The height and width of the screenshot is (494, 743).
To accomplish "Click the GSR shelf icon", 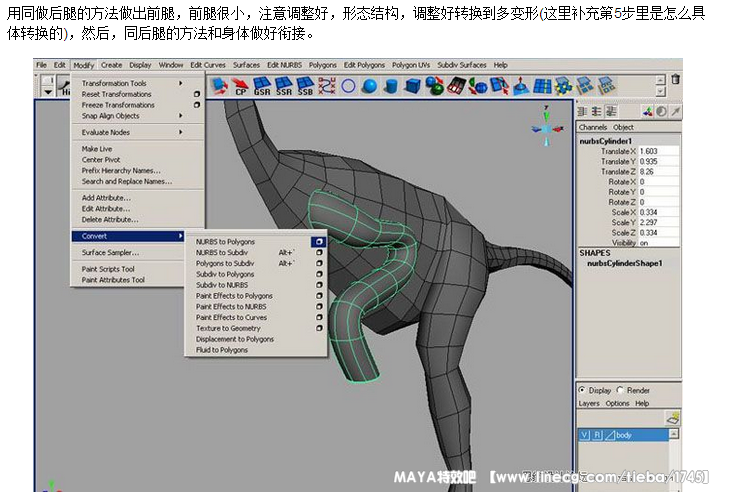I will coord(262,86).
